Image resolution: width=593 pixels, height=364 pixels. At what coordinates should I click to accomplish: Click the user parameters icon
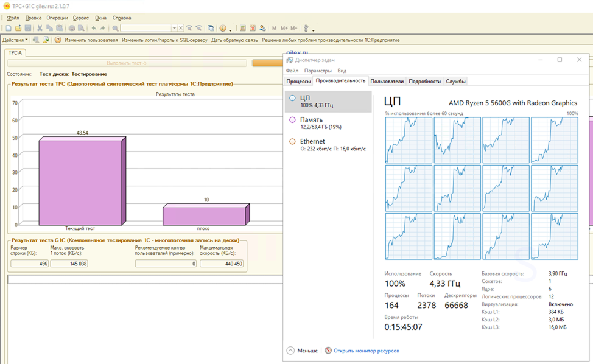[262, 29]
